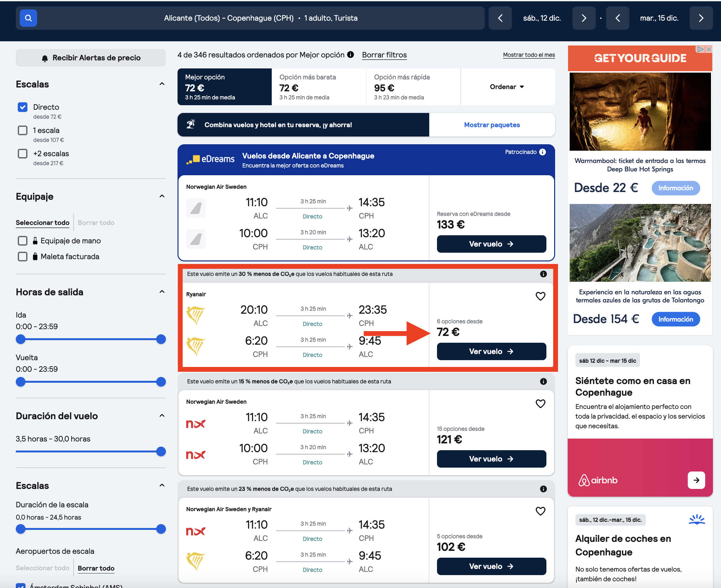Click Recibir Alertas de precio button
The image size is (721, 588).
tap(91, 57)
